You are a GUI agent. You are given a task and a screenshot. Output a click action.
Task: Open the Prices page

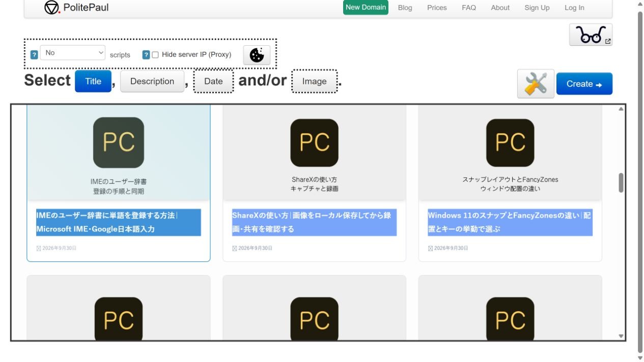[x=437, y=8]
